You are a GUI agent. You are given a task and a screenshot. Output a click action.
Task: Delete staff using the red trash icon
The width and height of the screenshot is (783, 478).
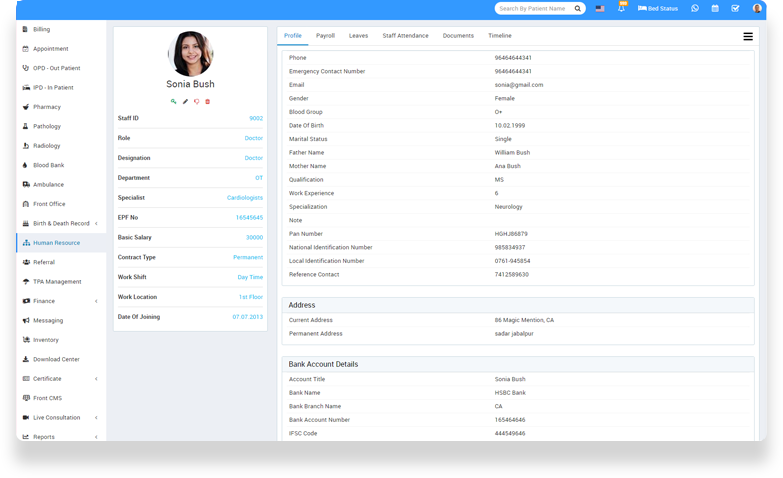coord(208,101)
